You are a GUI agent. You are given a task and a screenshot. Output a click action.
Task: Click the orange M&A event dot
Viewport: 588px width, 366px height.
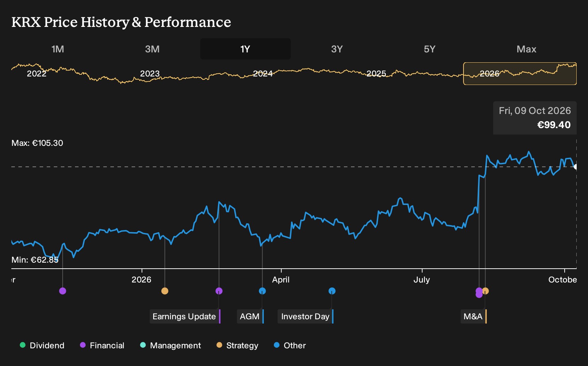(485, 291)
